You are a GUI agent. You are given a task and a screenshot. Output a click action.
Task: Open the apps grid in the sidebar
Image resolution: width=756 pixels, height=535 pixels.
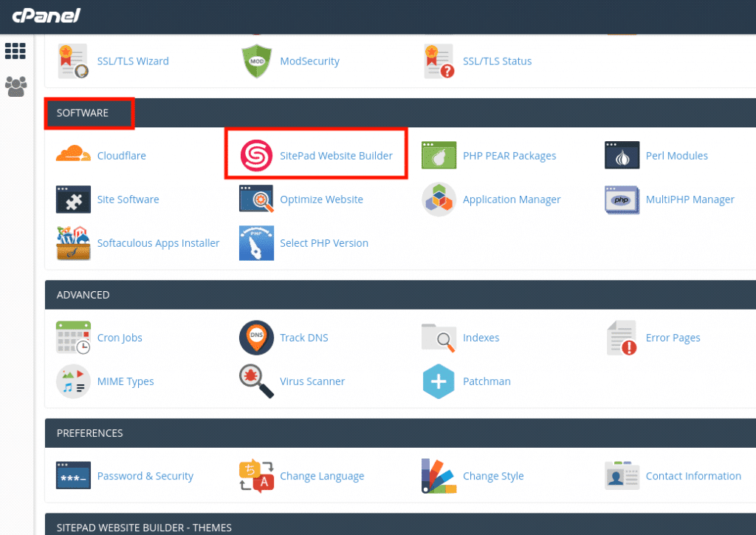15,50
